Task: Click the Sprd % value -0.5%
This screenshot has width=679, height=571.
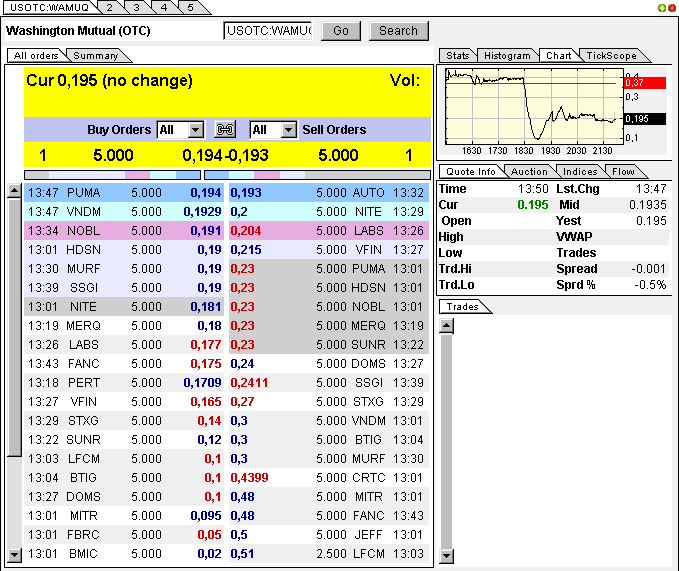Action: (650, 285)
